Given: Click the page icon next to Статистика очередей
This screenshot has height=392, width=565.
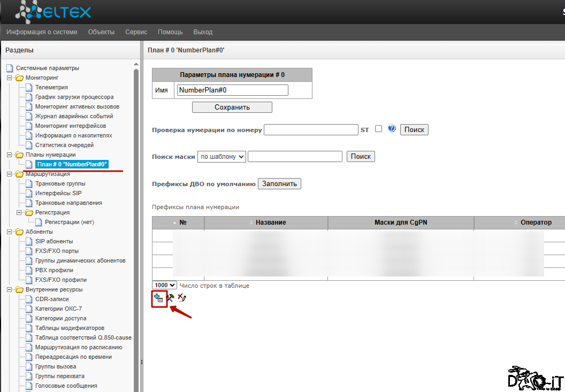Looking at the screenshot, I should 29,145.
